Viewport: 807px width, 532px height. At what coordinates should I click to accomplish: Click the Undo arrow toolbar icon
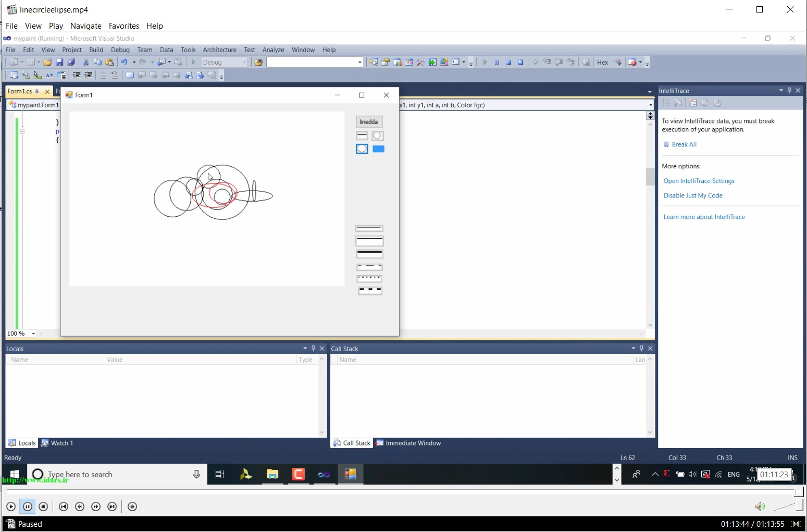click(124, 62)
